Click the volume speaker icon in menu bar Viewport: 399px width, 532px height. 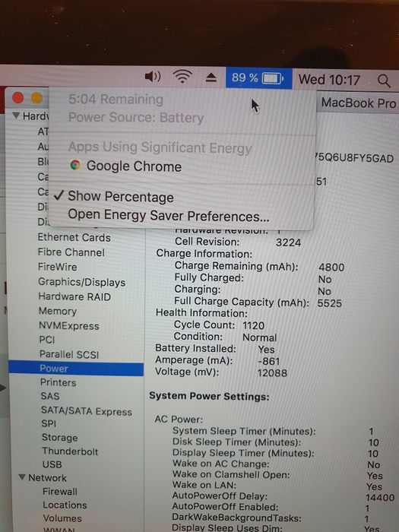point(153,77)
